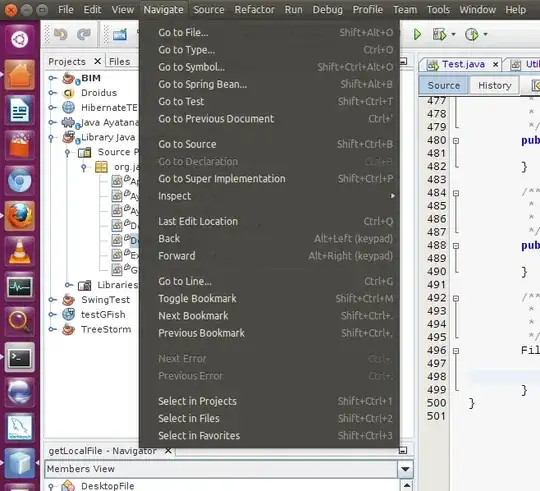Choose Go to Spring Bean entry
The height and width of the screenshot is (491, 540).
(x=269, y=84)
